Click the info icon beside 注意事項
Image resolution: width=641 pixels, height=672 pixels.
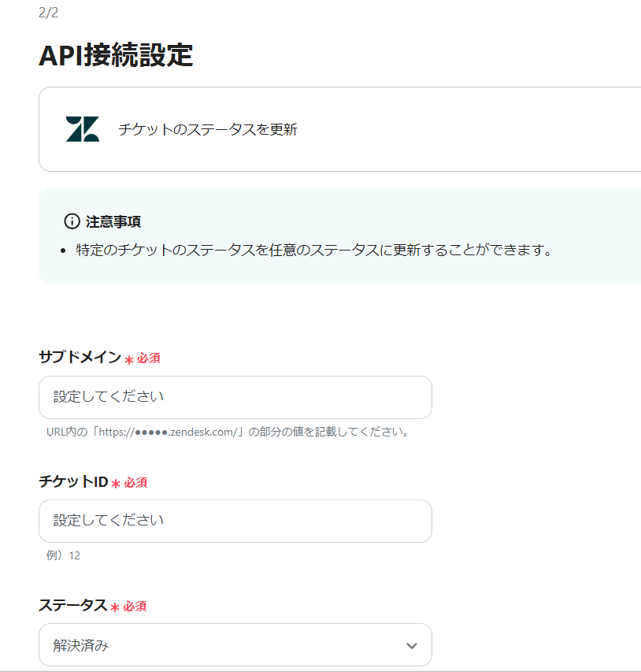pos(72,221)
